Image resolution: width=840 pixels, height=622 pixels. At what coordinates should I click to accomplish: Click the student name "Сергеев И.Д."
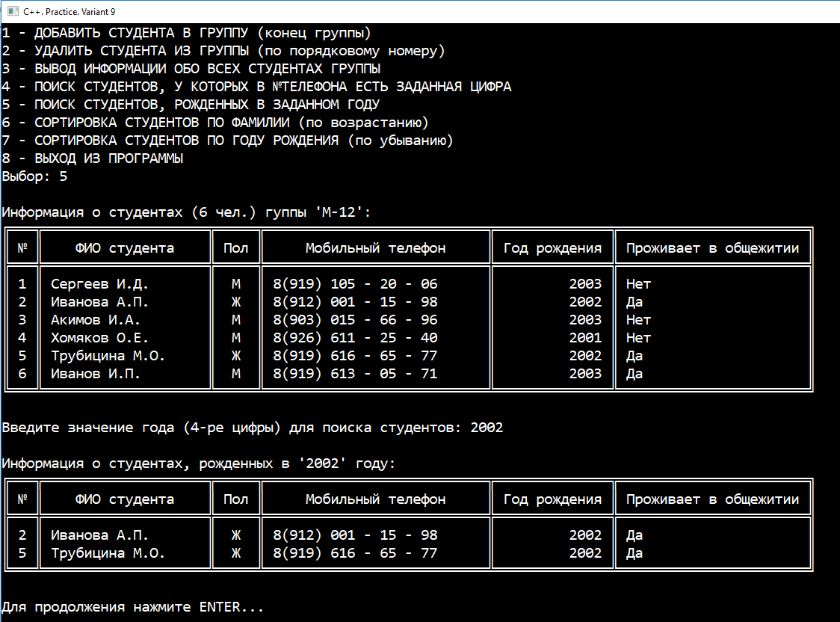[99, 284]
